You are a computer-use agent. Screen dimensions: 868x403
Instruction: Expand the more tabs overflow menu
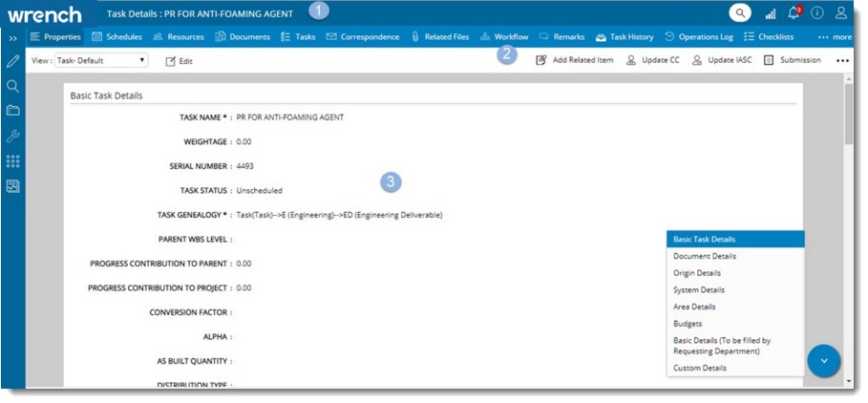click(x=834, y=37)
